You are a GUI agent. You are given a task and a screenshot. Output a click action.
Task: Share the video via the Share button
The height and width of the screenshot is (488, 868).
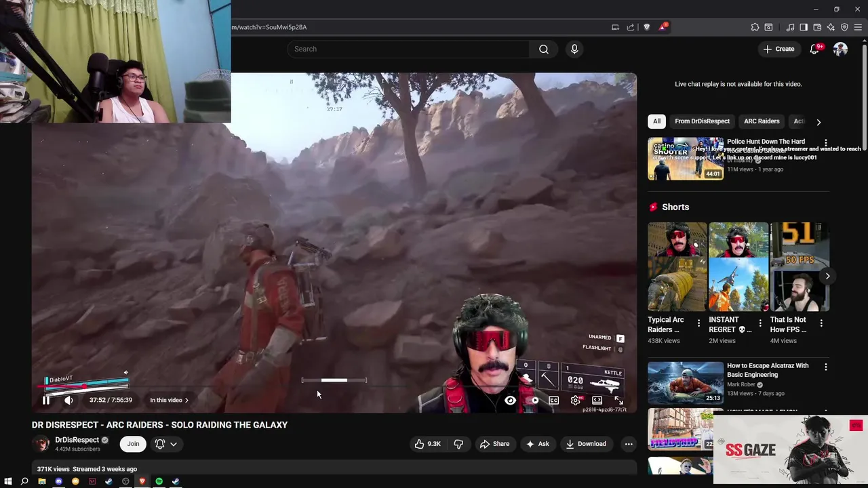tap(494, 444)
